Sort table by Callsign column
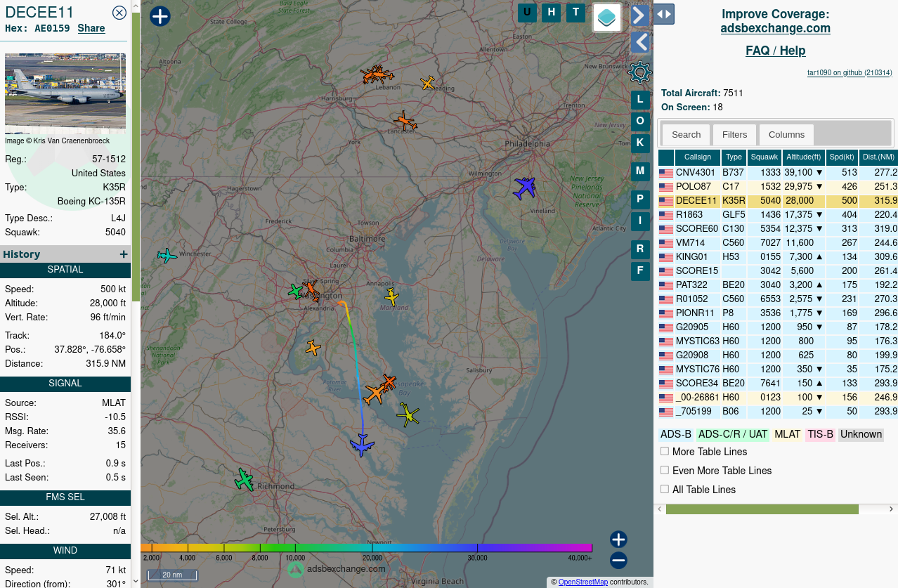The width and height of the screenshot is (898, 588). pyautogui.click(x=698, y=157)
